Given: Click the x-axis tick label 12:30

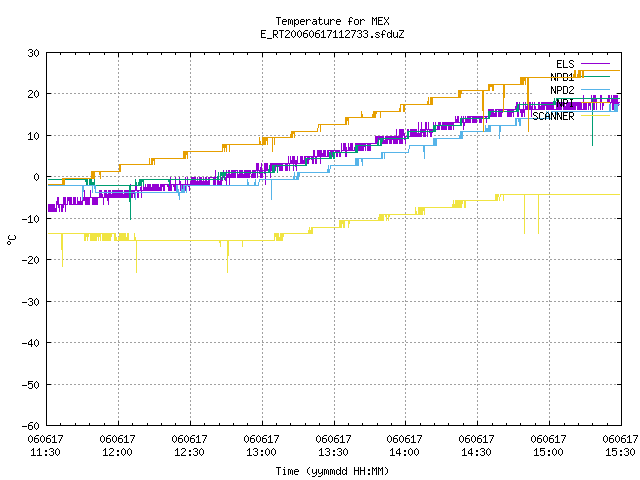Looking at the screenshot, I should pyautogui.click(x=189, y=452).
